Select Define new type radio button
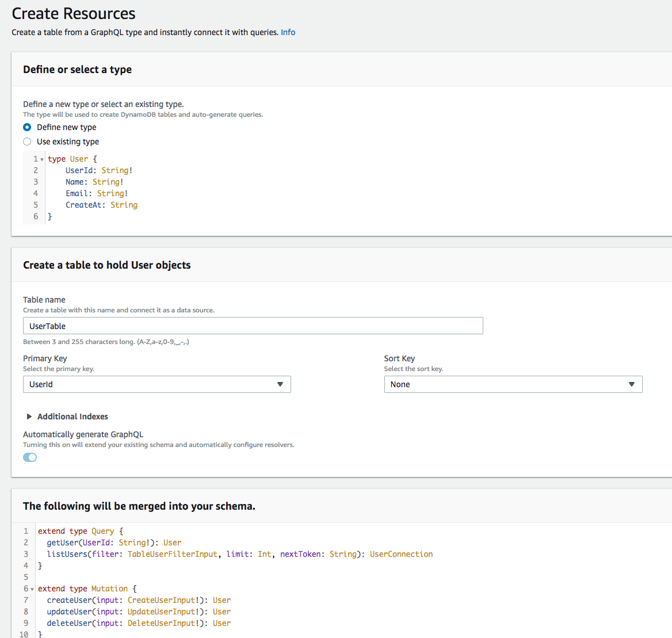Image resolution: width=672 pixels, height=638 pixels. [27, 127]
